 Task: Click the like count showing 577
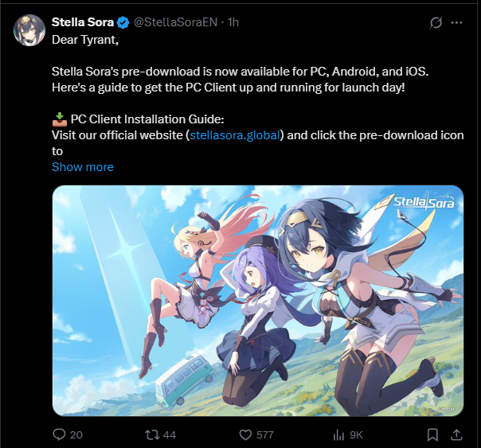264,434
